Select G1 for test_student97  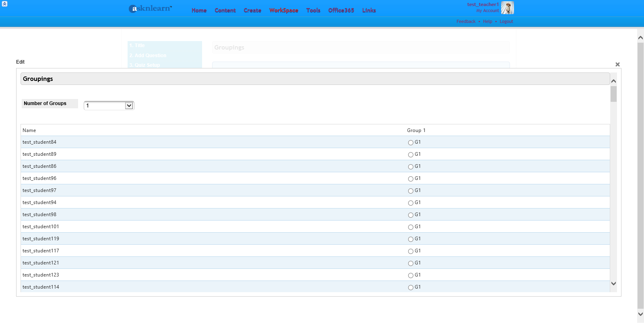(x=411, y=191)
